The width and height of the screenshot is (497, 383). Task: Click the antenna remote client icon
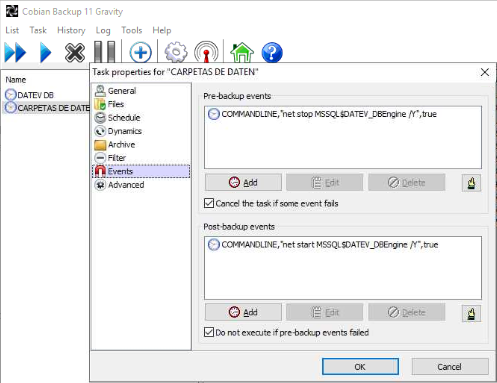pyautogui.click(x=206, y=52)
